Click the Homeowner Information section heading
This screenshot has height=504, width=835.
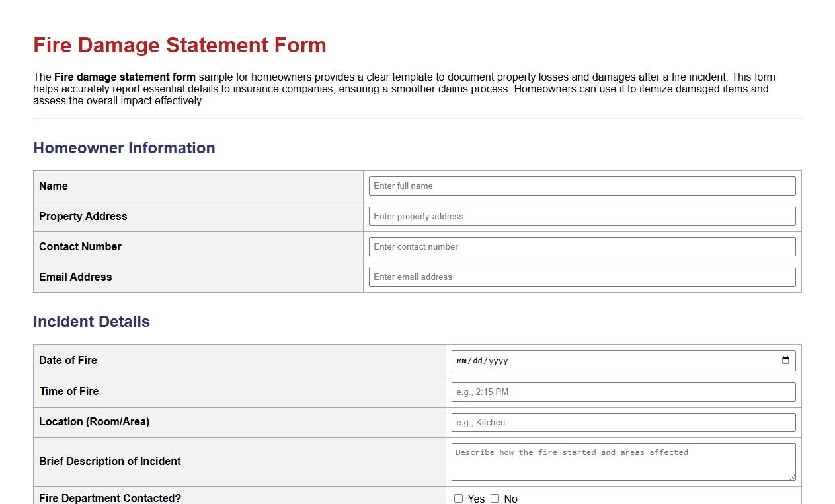coord(124,148)
